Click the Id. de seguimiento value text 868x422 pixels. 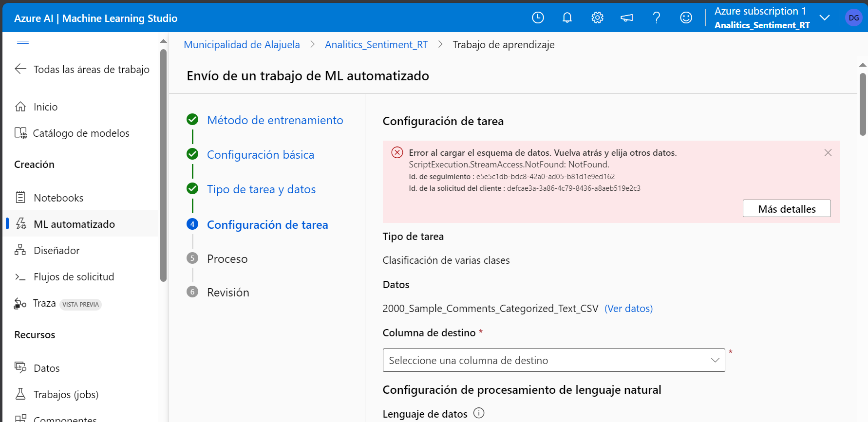[x=546, y=177]
